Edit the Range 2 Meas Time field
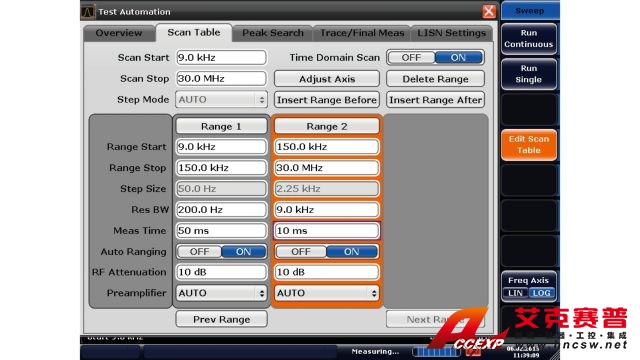640x360 pixels. tap(327, 231)
